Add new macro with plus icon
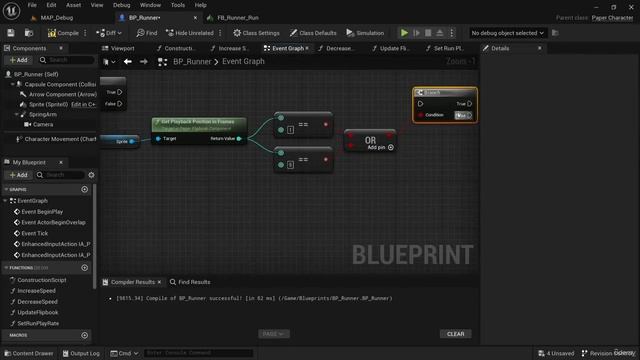 point(84,335)
